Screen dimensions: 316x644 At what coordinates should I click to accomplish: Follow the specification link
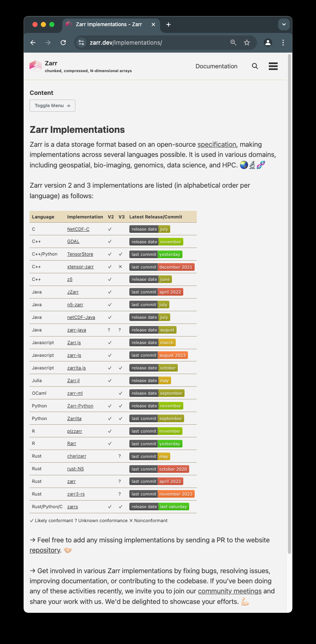pyautogui.click(x=217, y=145)
